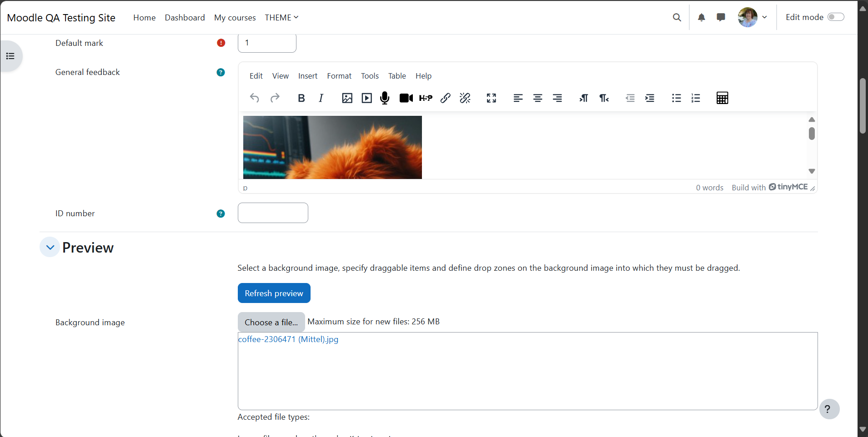Open the user account menu dropdown
Screen dimensions: 868x437
click(753, 17)
